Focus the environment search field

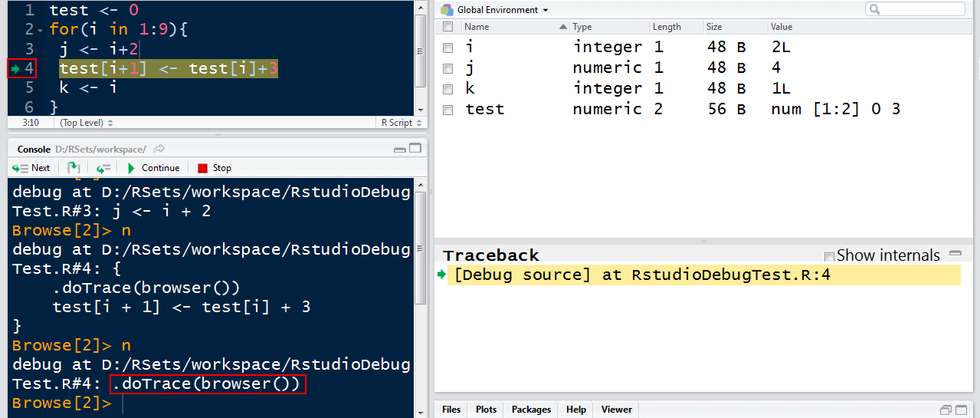pyautogui.click(x=916, y=9)
